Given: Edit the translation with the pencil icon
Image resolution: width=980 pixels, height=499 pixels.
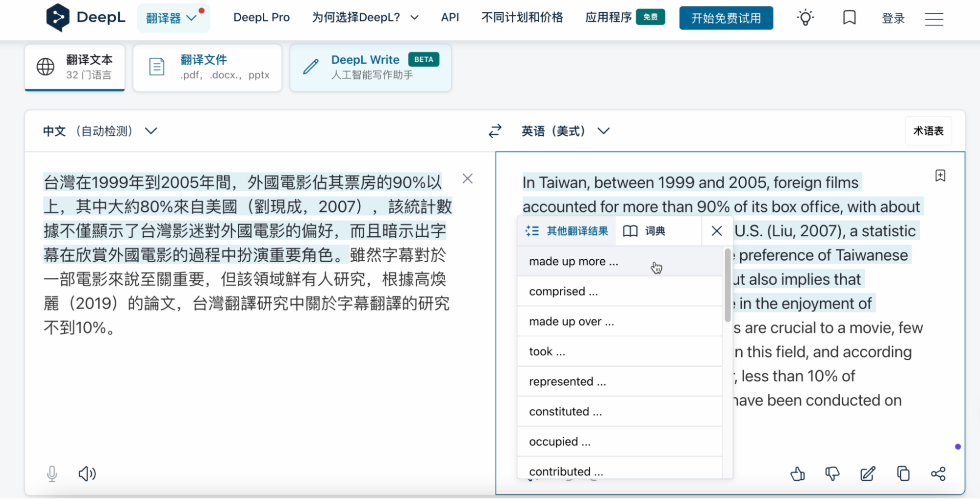Looking at the screenshot, I should (868, 474).
